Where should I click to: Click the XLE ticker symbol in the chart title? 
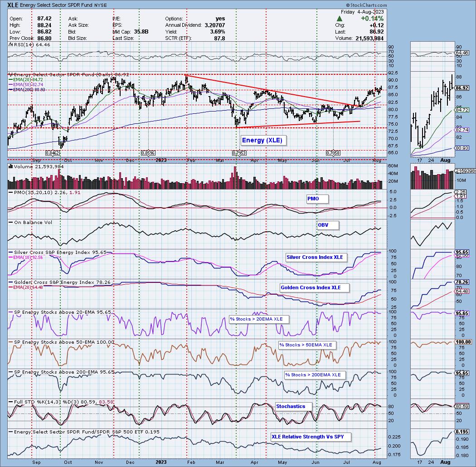point(13,5)
